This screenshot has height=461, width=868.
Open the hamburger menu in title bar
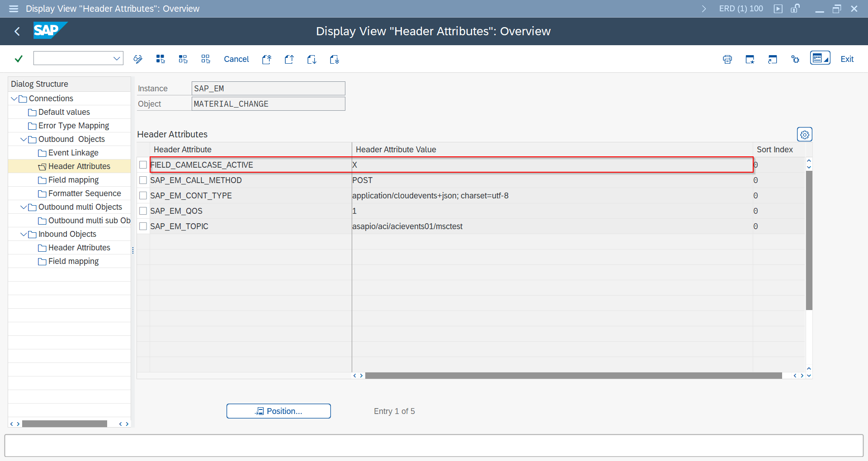tap(14, 9)
